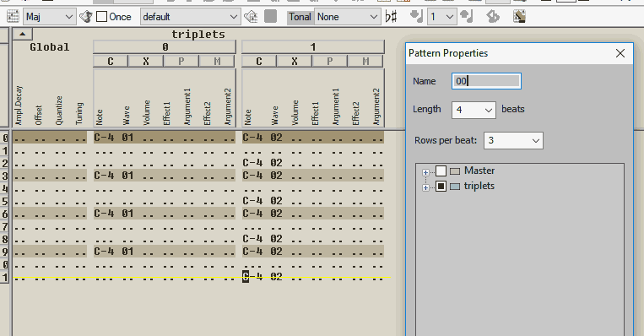Click the Master machine icon in tree
Image resolution: width=644 pixels, height=336 pixels.
(x=455, y=171)
